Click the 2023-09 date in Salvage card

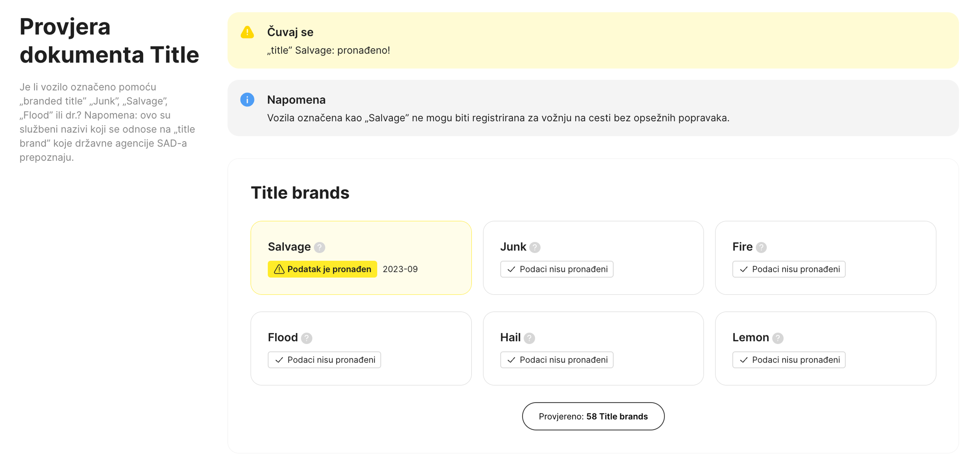point(400,269)
